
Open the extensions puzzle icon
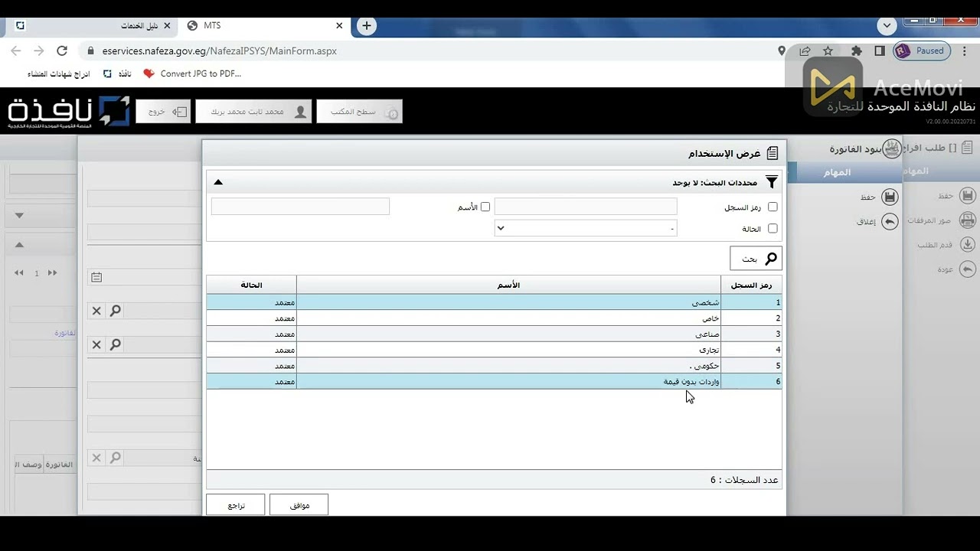click(857, 51)
